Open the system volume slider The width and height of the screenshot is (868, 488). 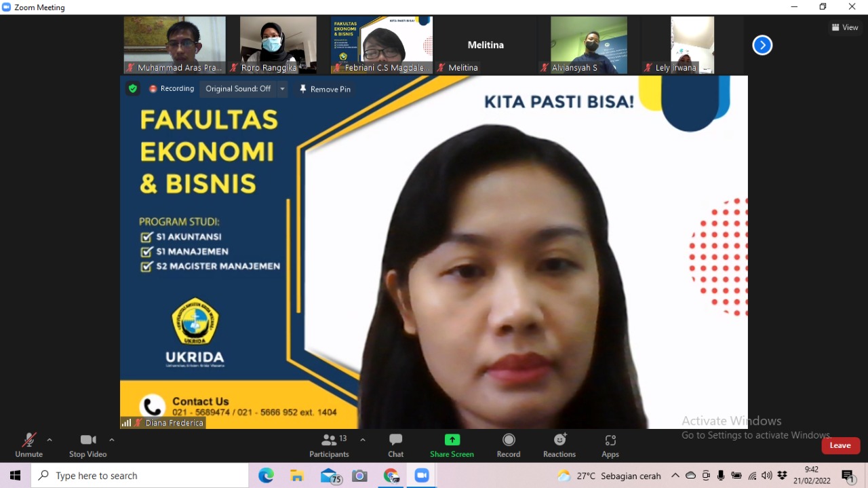pyautogui.click(x=767, y=475)
